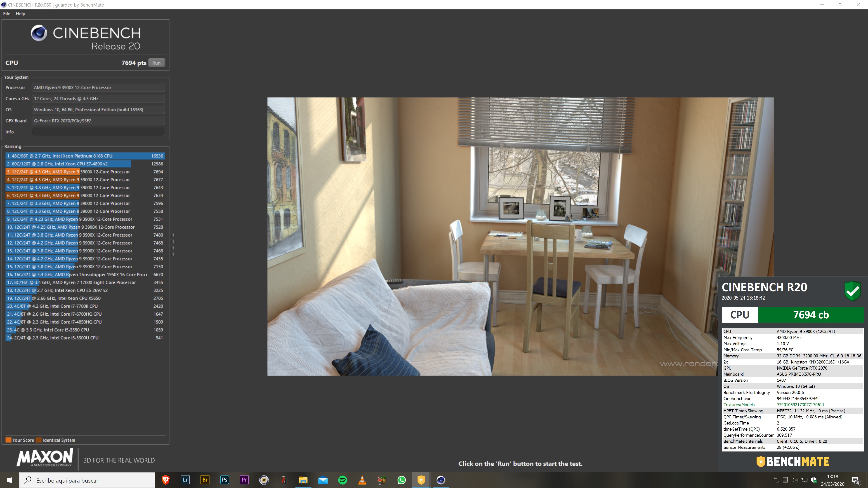
Task: Open Lightroom from taskbar
Action: 185,480
